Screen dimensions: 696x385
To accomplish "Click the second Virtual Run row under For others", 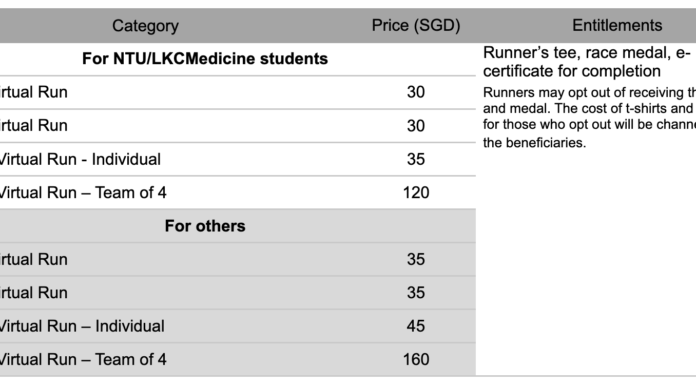I will (x=238, y=293).
